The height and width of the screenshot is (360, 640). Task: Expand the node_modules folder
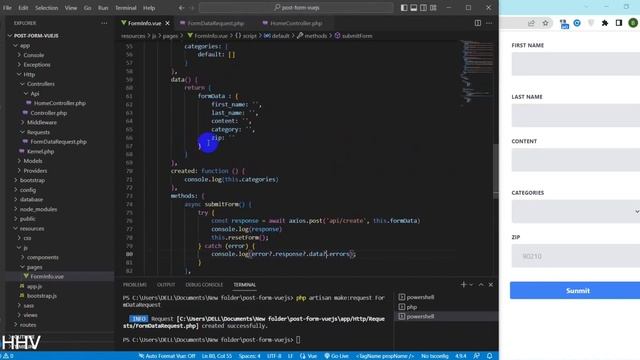(38, 209)
